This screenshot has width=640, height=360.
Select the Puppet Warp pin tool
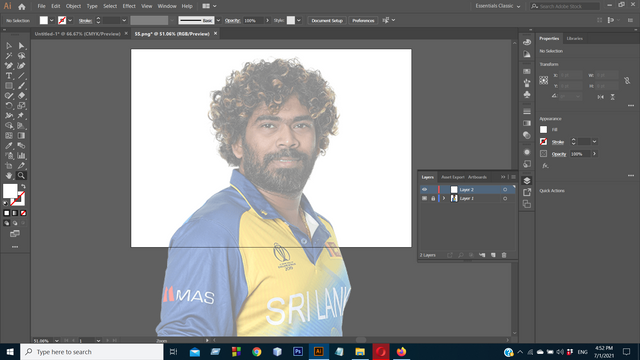pos(21,116)
